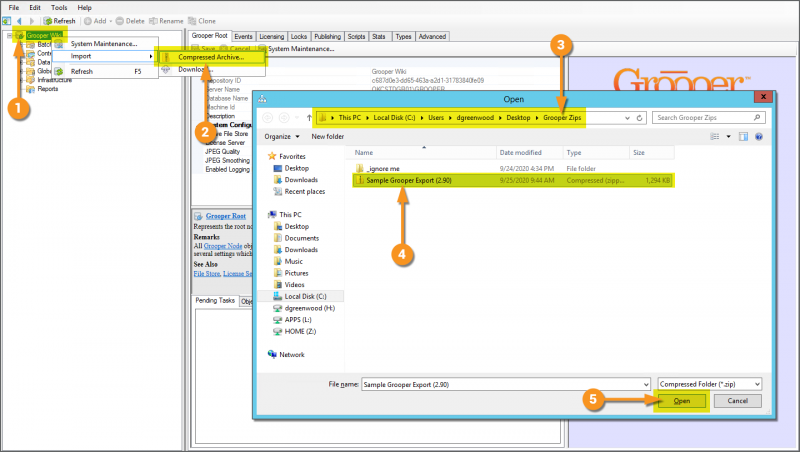Open the File Store help link
The width and height of the screenshot is (800, 452).
click(207, 274)
